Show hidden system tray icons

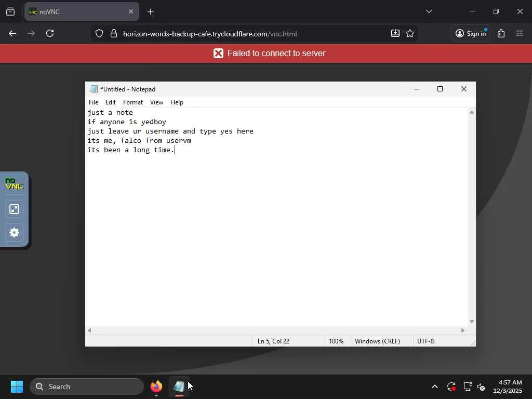pos(435,387)
